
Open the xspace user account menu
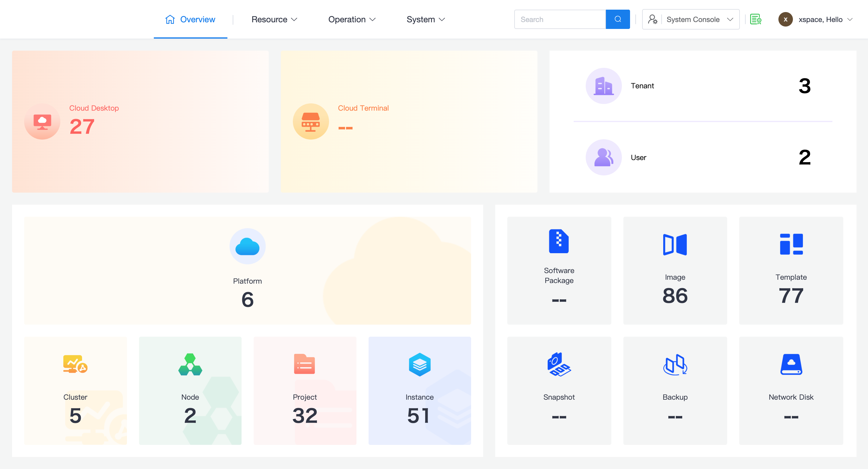click(816, 19)
